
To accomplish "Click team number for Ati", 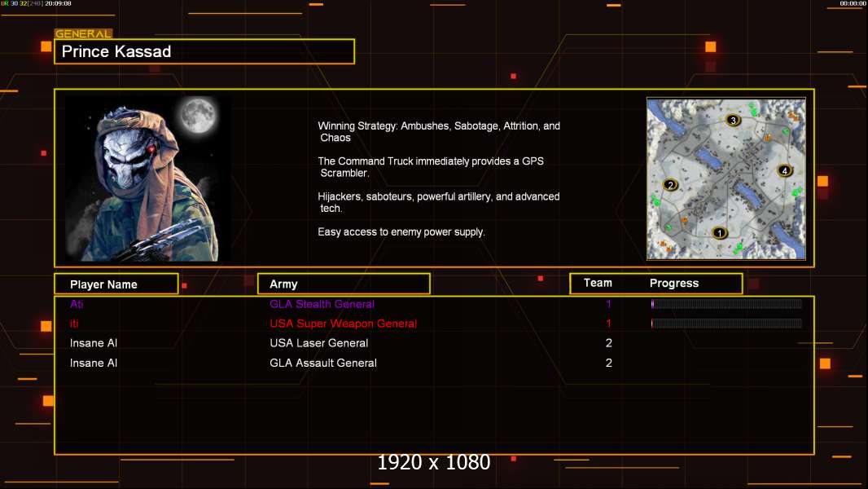I will 608,303.
